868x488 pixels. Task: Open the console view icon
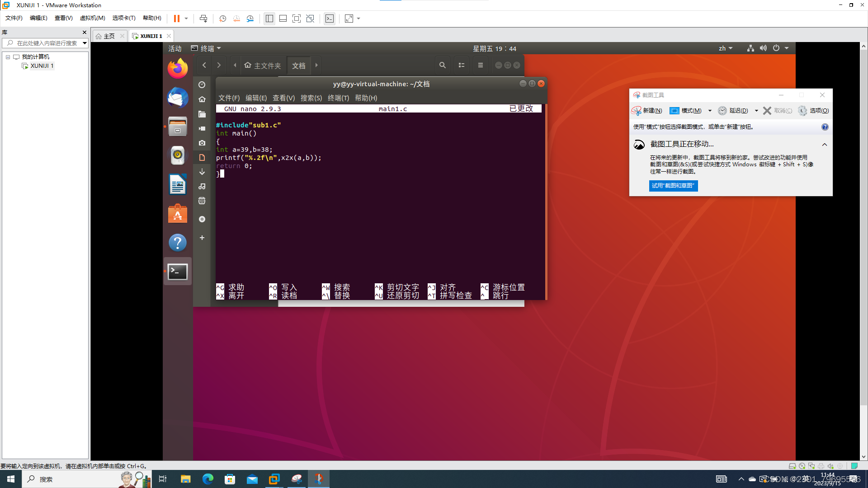pyautogui.click(x=330, y=19)
